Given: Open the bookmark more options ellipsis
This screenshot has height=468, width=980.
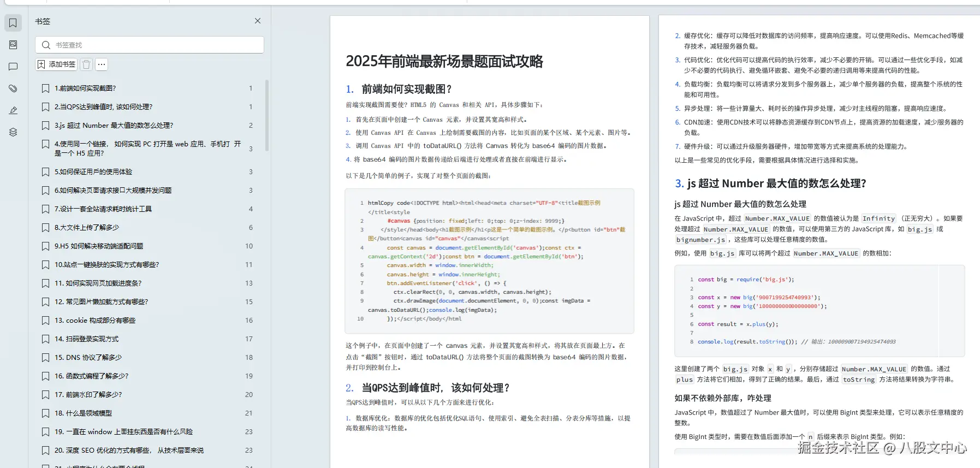Looking at the screenshot, I should (102, 64).
